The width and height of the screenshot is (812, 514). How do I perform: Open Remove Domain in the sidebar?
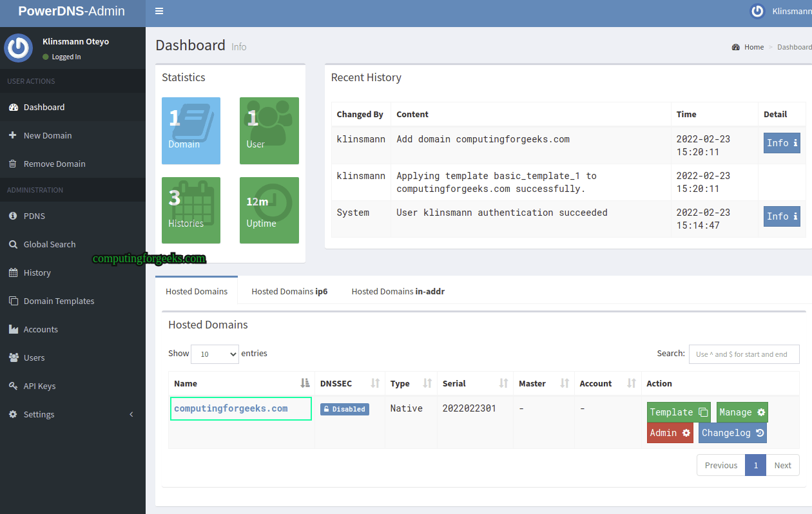53,164
